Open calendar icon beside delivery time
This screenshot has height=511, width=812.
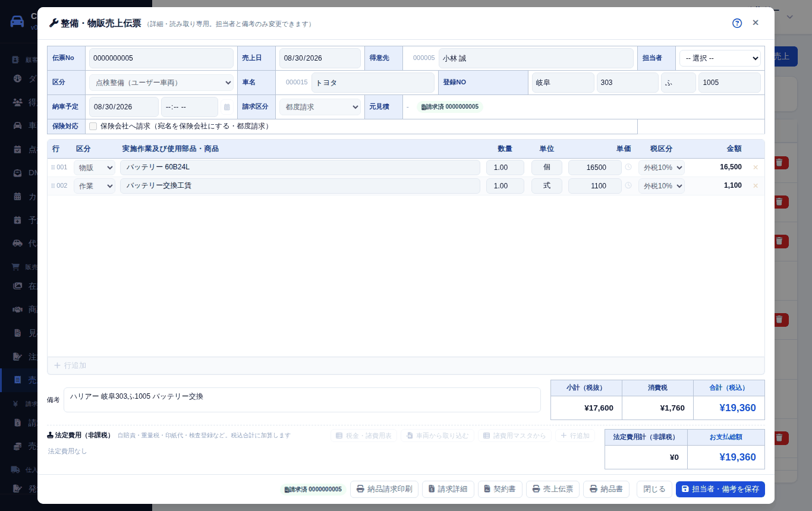[226, 107]
